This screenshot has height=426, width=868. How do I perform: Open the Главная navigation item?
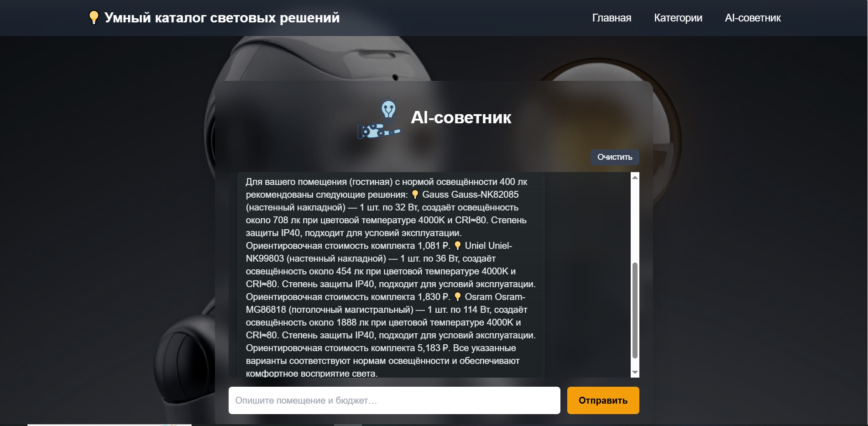[x=612, y=18]
